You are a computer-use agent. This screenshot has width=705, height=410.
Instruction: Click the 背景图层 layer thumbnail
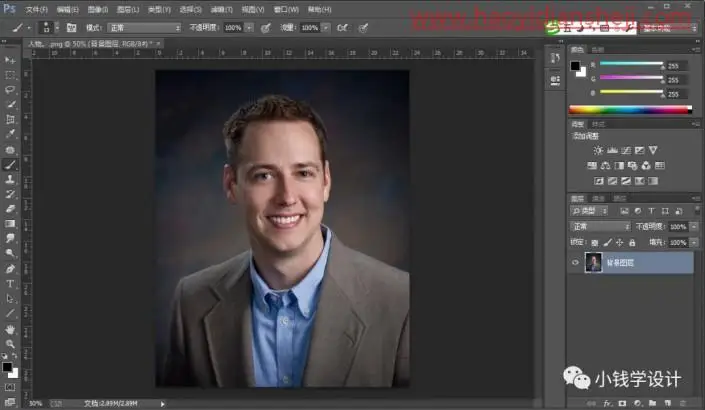(593, 263)
